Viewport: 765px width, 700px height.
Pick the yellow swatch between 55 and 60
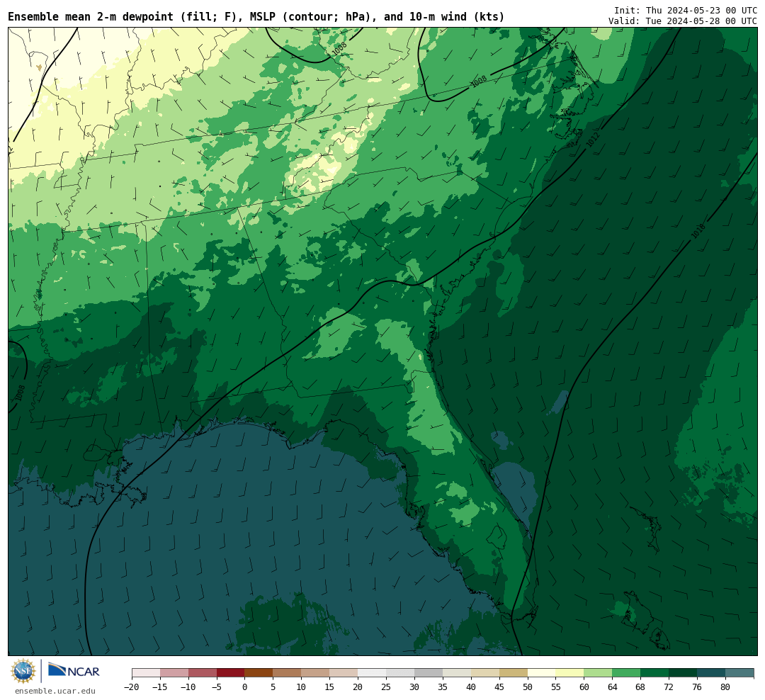[x=569, y=673]
